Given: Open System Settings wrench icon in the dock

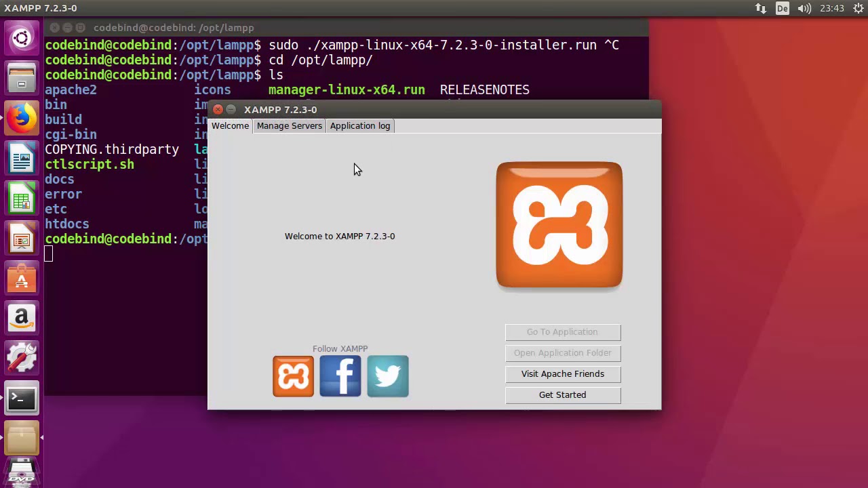Looking at the screenshot, I should tap(22, 358).
